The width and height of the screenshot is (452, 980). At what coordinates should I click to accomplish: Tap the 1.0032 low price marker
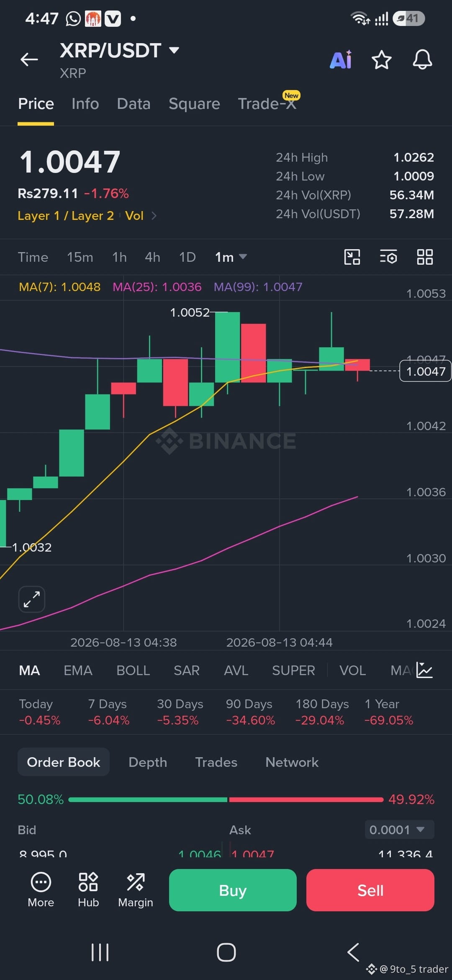32,547
